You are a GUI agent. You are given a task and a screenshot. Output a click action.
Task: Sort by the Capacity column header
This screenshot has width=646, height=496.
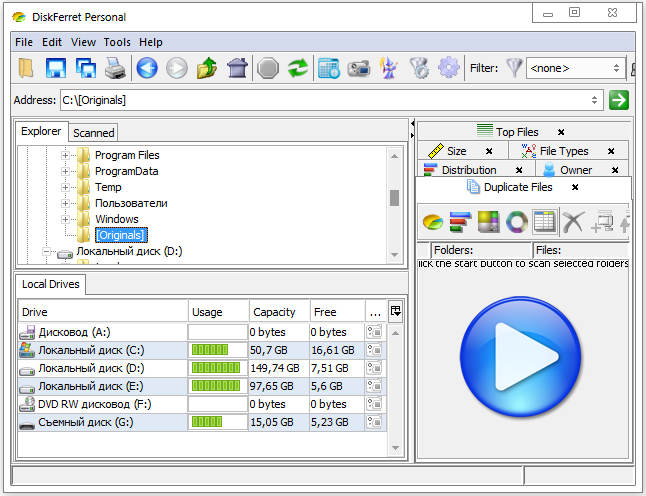(279, 312)
